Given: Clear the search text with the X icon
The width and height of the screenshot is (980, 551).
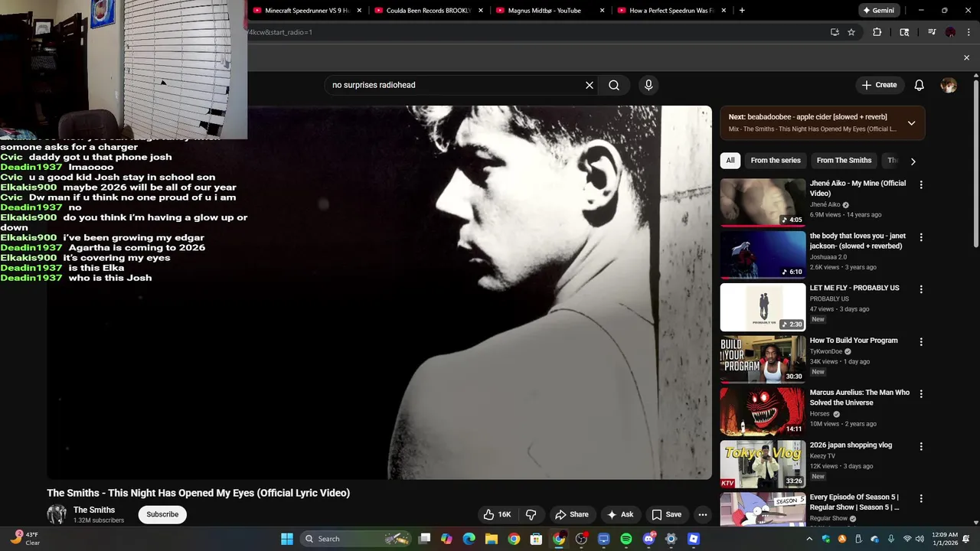Looking at the screenshot, I should tap(590, 85).
